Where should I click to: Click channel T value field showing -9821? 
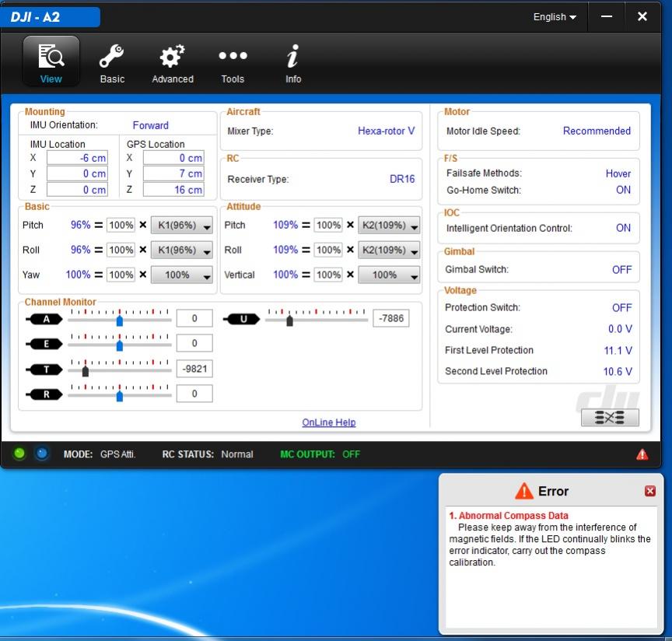(x=194, y=369)
